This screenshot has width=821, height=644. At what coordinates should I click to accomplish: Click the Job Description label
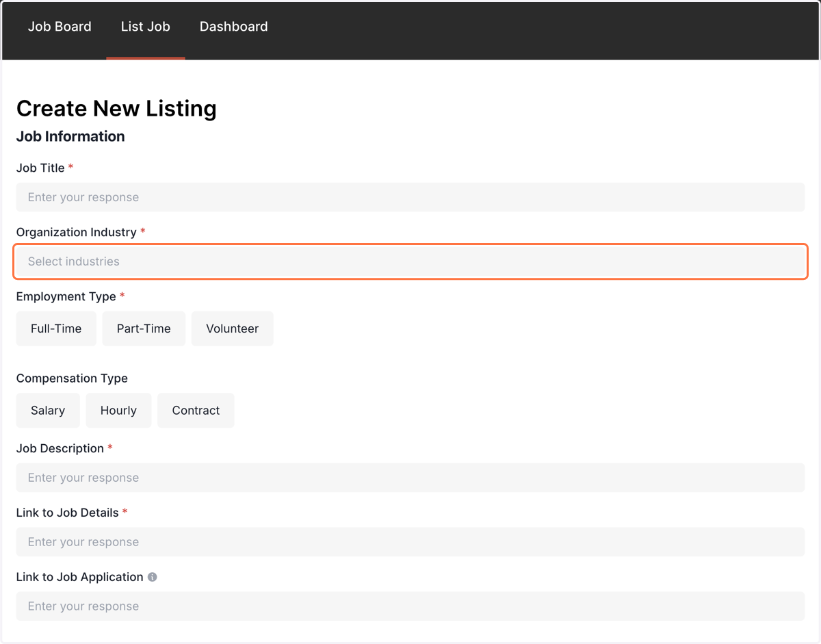pyautogui.click(x=60, y=448)
